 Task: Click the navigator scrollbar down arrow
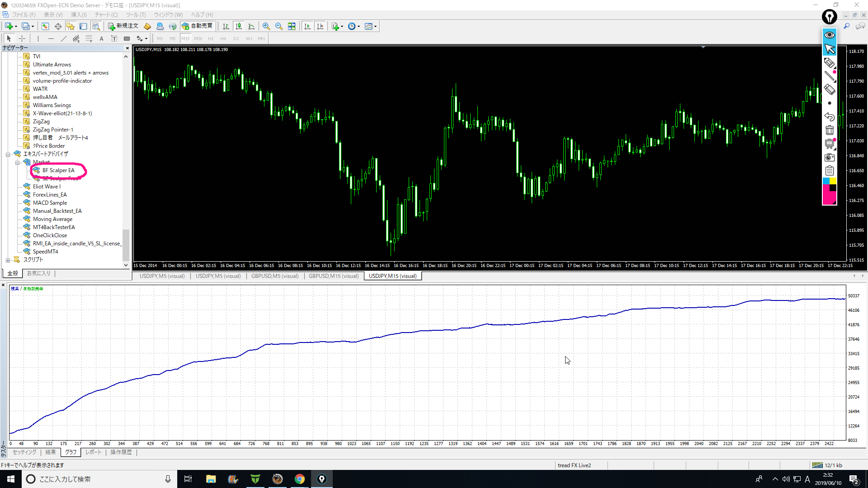pyautogui.click(x=126, y=265)
